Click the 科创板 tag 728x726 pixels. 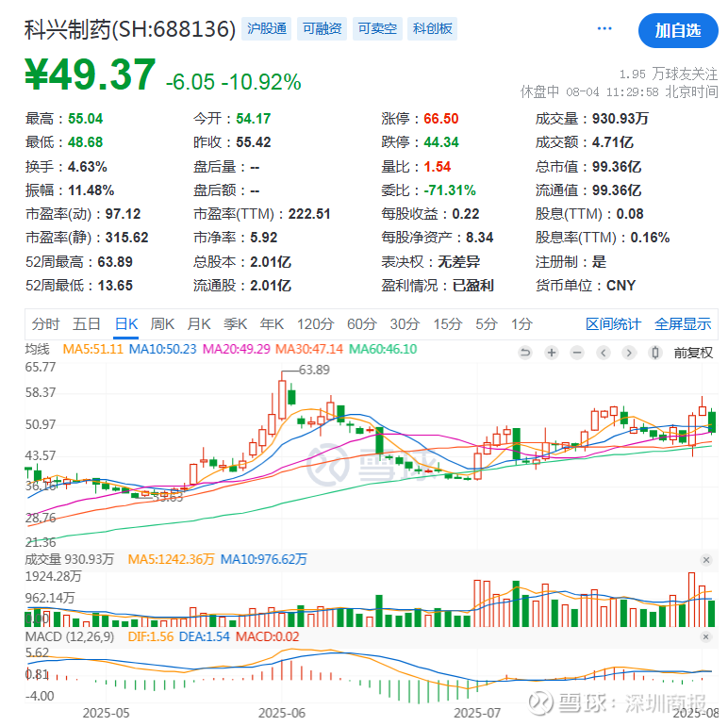point(432,29)
